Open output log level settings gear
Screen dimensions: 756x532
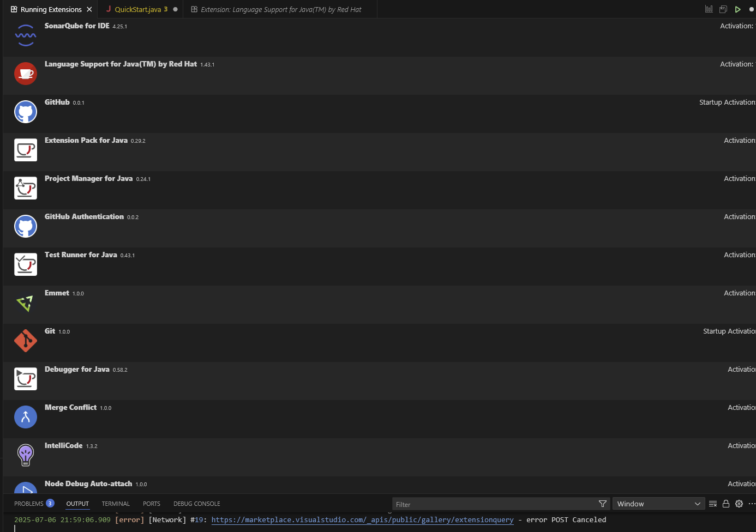point(739,504)
